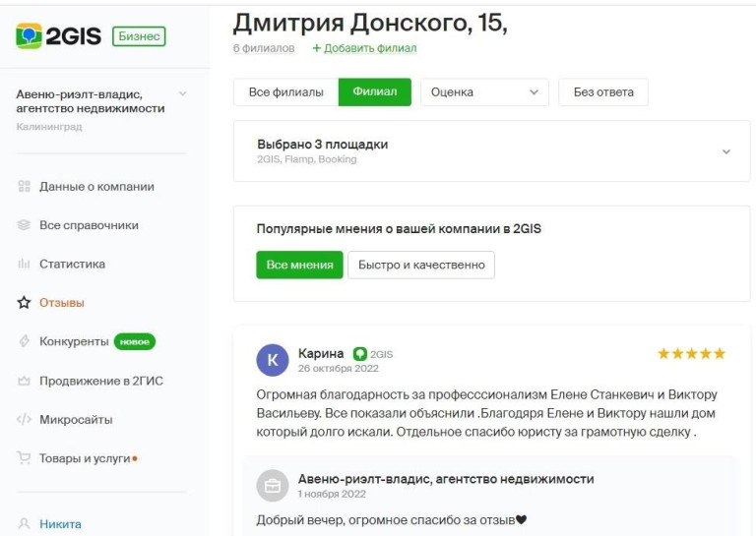Click the user profile icon beside Никита
This screenshot has width=756, height=536.
(24, 524)
